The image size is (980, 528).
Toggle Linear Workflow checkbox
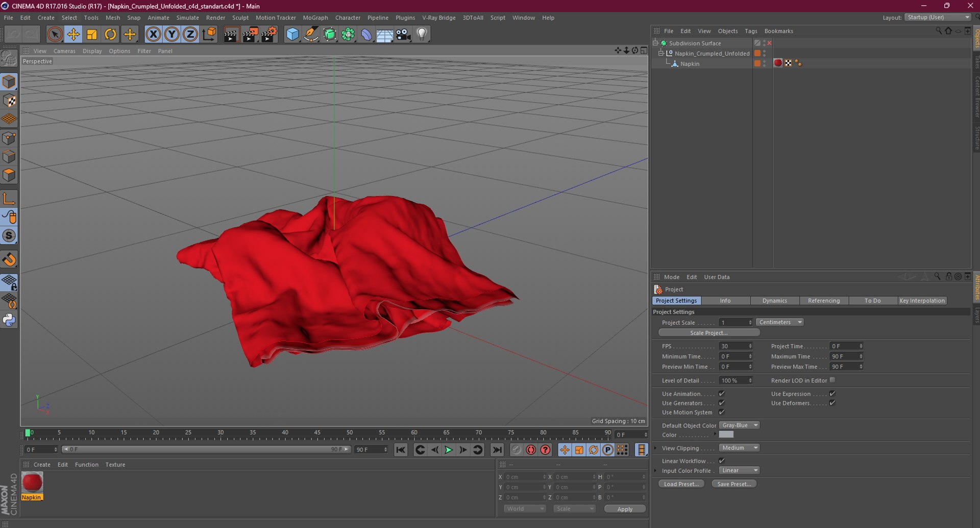click(722, 461)
